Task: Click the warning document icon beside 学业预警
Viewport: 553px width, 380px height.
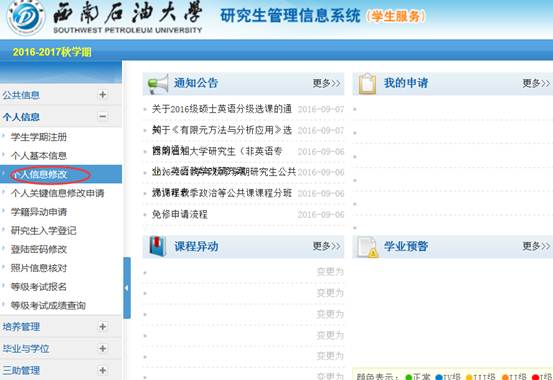Action: click(x=367, y=247)
